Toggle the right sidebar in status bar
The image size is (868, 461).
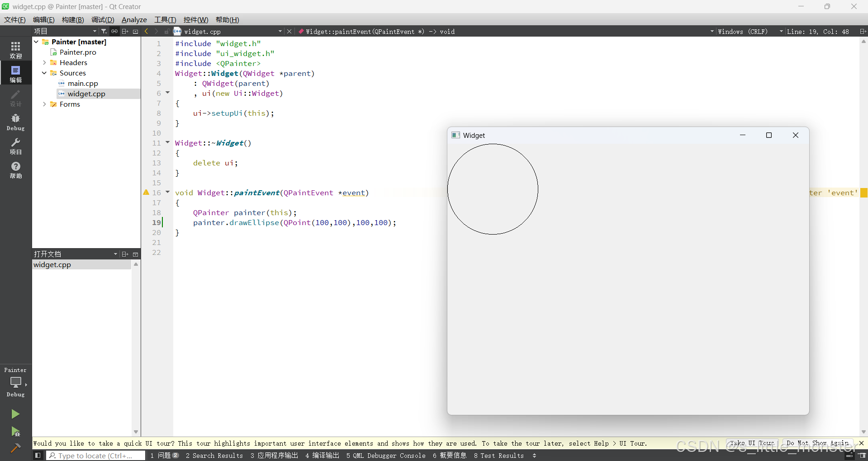click(863, 456)
